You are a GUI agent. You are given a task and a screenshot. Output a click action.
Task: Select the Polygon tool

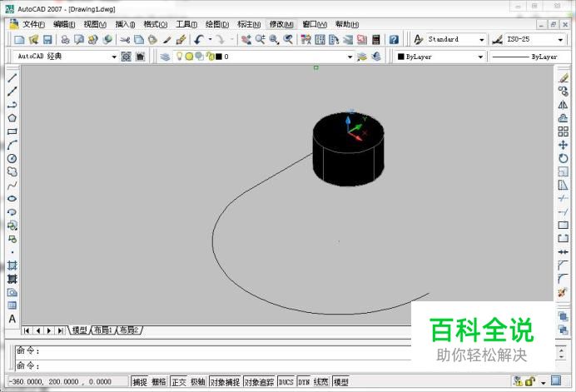pyautogui.click(x=12, y=118)
